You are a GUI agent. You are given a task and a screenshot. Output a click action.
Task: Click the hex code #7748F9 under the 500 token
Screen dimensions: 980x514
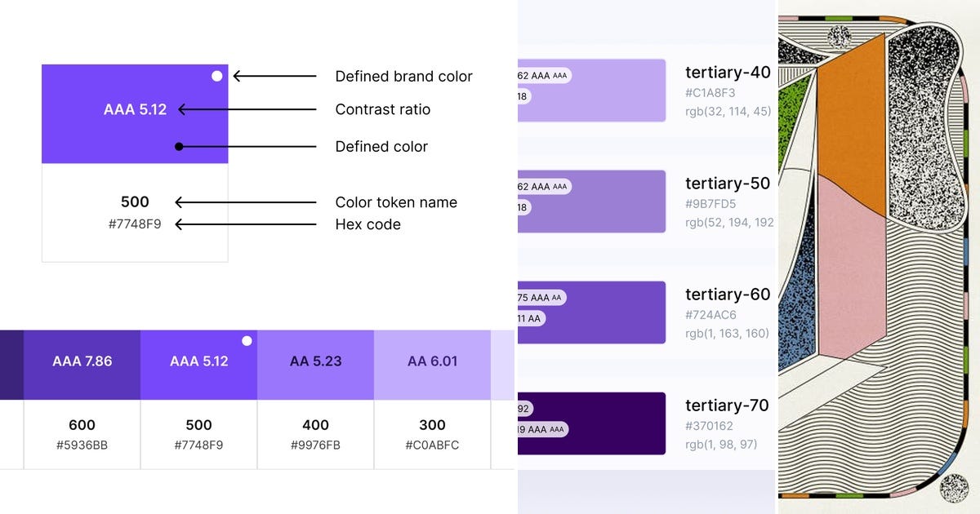coord(134,224)
